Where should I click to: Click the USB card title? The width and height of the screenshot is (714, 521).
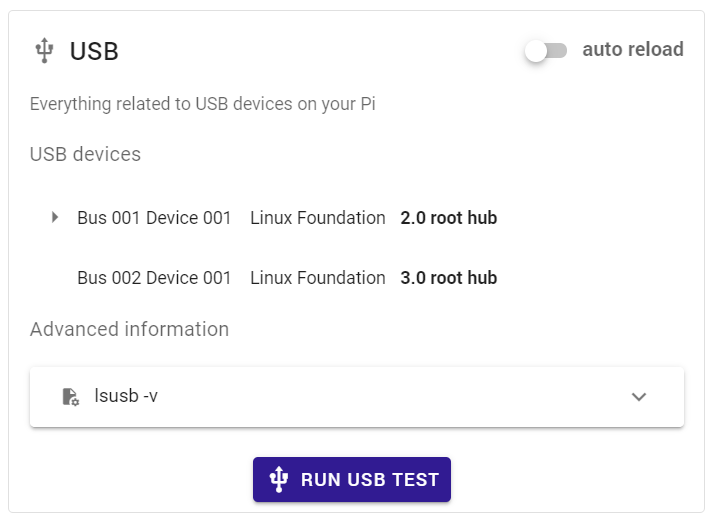pyautogui.click(x=94, y=51)
